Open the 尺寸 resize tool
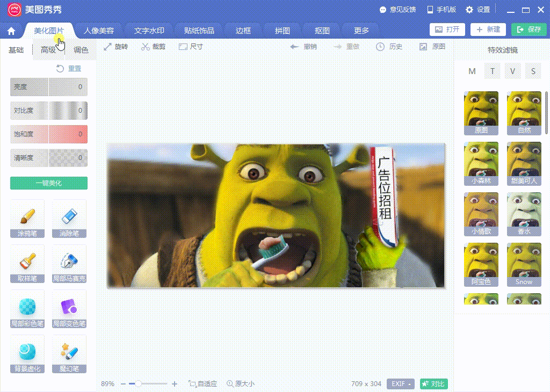The width and height of the screenshot is (550, 392). pos(191,47)
